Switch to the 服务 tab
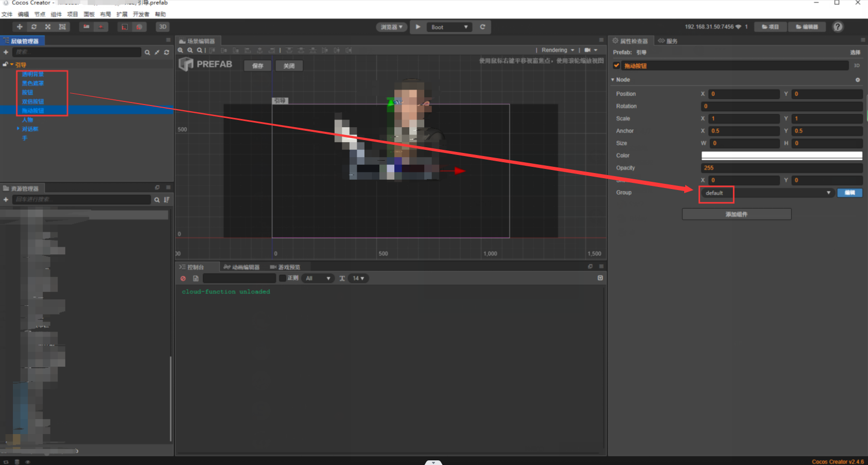868x465 pixels. coord(668,41)
